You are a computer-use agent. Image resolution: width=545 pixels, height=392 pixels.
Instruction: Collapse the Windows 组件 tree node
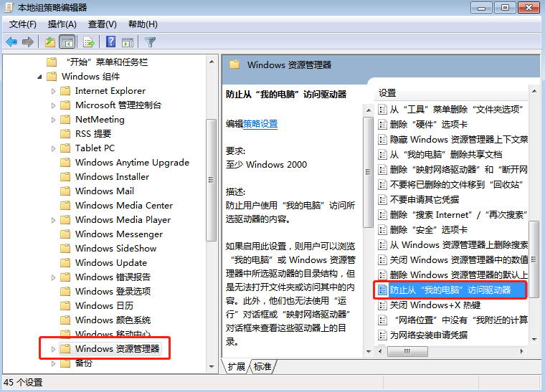40,77
